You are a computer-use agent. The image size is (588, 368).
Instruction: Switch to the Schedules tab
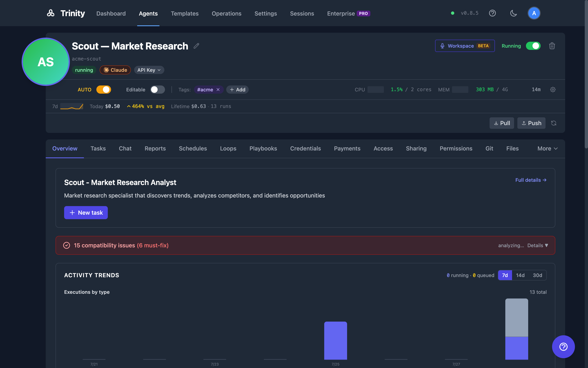click(193, 148)
